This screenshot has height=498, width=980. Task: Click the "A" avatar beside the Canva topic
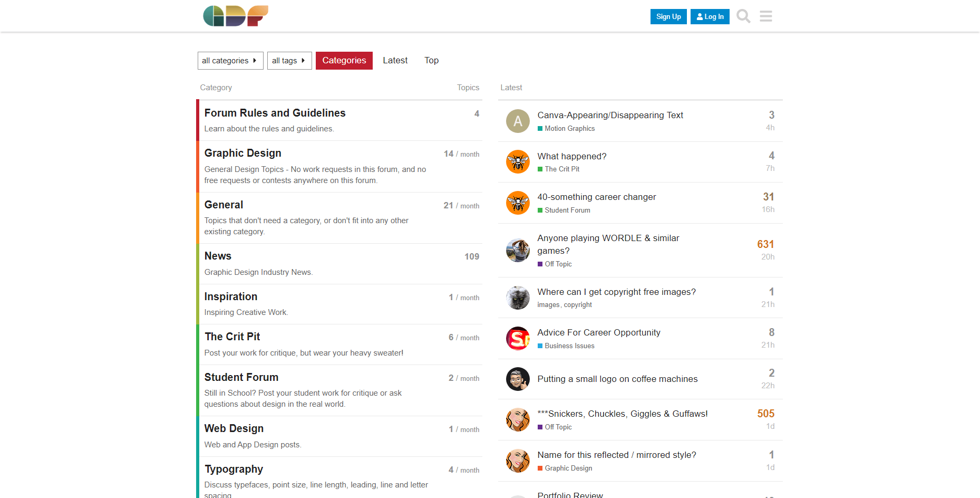[x=518, y=121]
